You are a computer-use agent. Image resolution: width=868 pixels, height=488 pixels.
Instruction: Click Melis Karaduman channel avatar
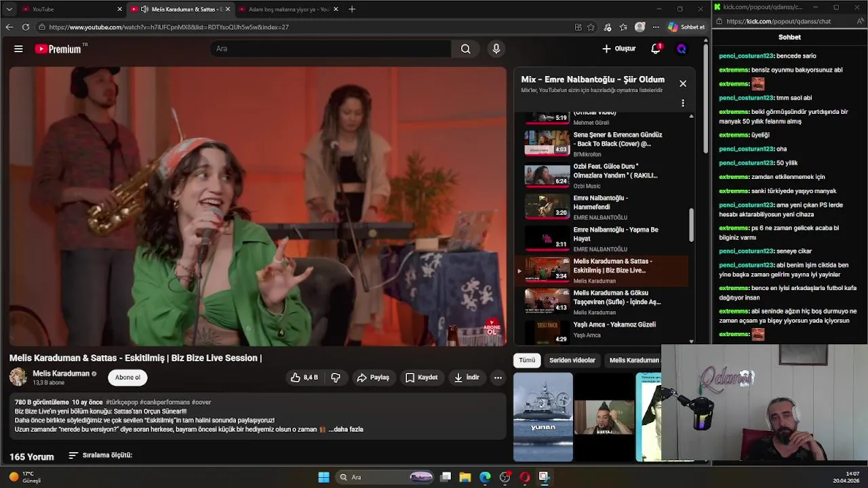pyautogui.click(x=18, y=378)
